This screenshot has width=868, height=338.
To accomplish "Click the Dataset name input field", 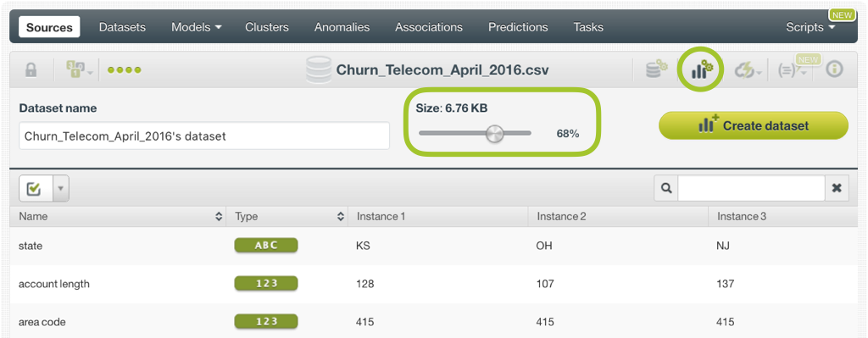I will click(204, 136).
